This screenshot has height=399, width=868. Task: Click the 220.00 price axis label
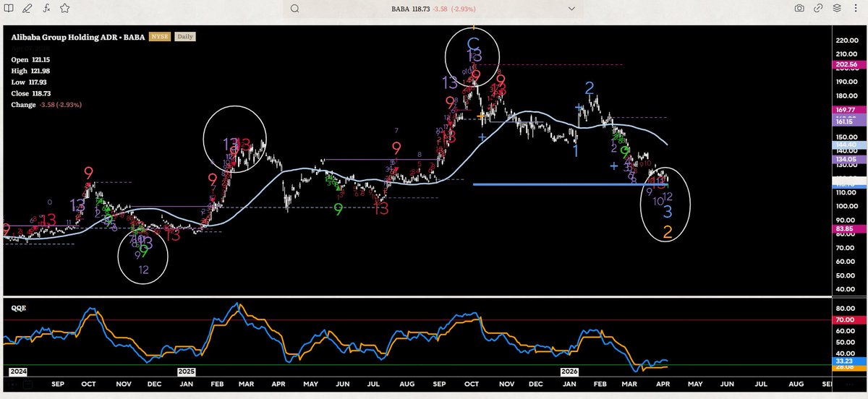(848, 40)
